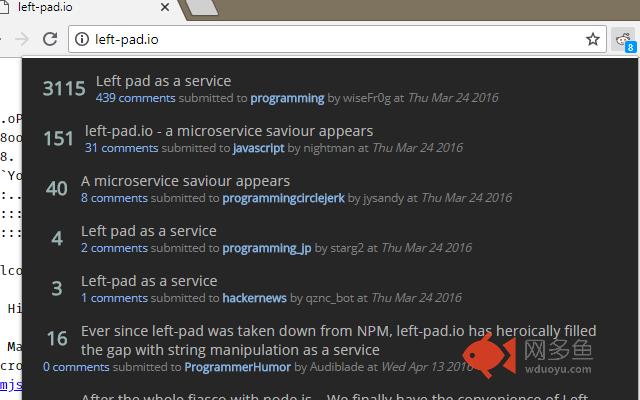The height and width of the screenshot is (400, 640).
Task: Open the 0 comments link
Action: coord(76,367)
